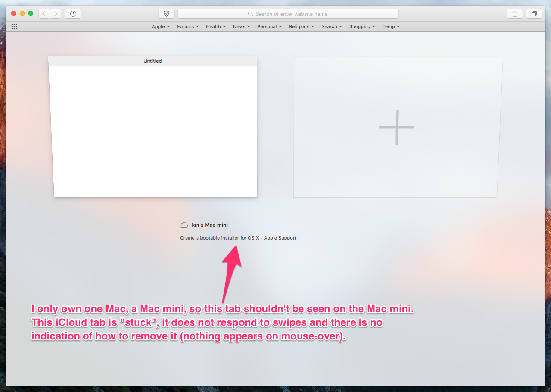Viewport: 551px width, 392px height.
Task: Open the Religious bookmarks dropdown
Action: [x=302, y=26]
